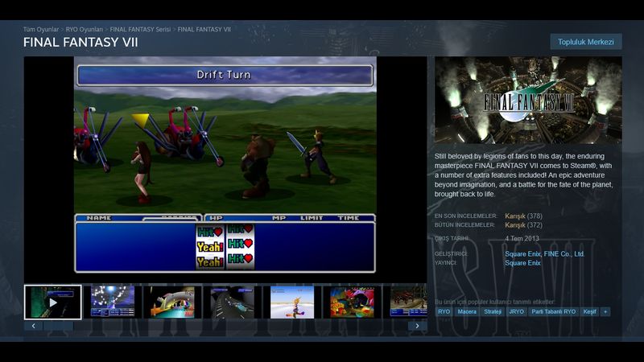Click the release date 4 Tem 2013
Viewport: 644px width, 362px height.
pyautogui.click(x=522, y=238)
